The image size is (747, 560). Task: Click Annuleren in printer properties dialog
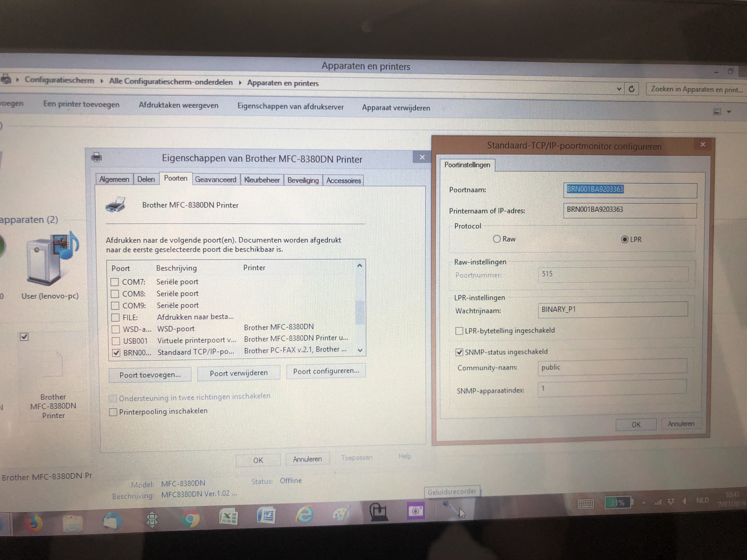[307, 459]
